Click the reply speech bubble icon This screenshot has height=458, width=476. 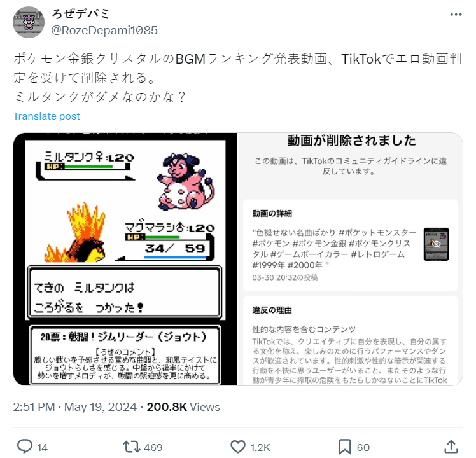coord(25,447)
